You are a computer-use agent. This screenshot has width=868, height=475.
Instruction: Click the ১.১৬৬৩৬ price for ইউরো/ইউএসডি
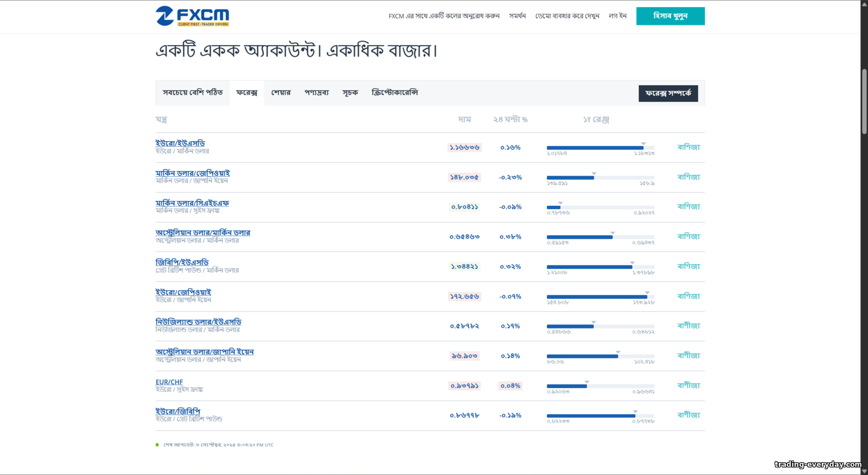(464, 148)
